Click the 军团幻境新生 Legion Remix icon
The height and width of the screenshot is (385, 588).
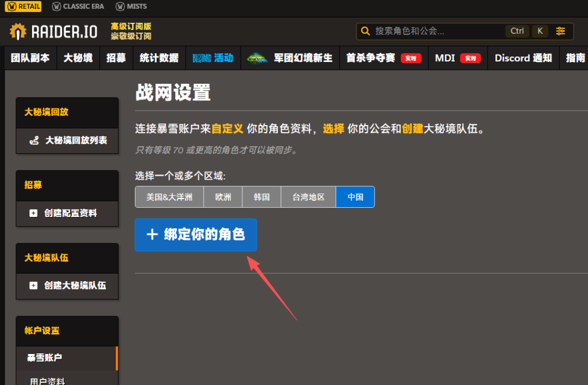257,58
